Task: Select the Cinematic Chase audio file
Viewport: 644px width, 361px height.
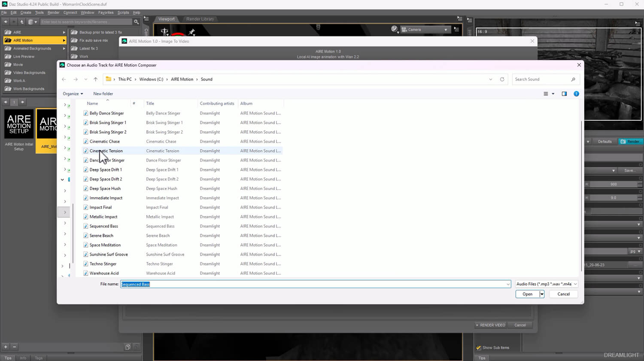Action: pos(105,141)
